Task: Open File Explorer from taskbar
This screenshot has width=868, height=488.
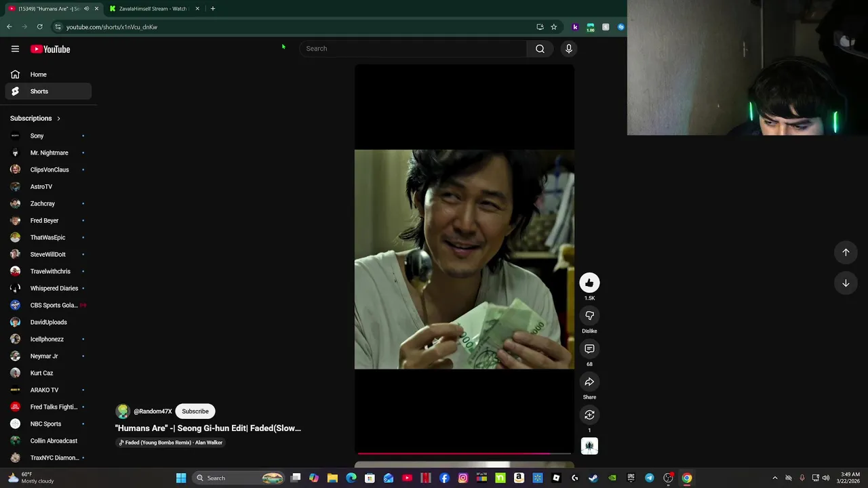Action: 332,478
